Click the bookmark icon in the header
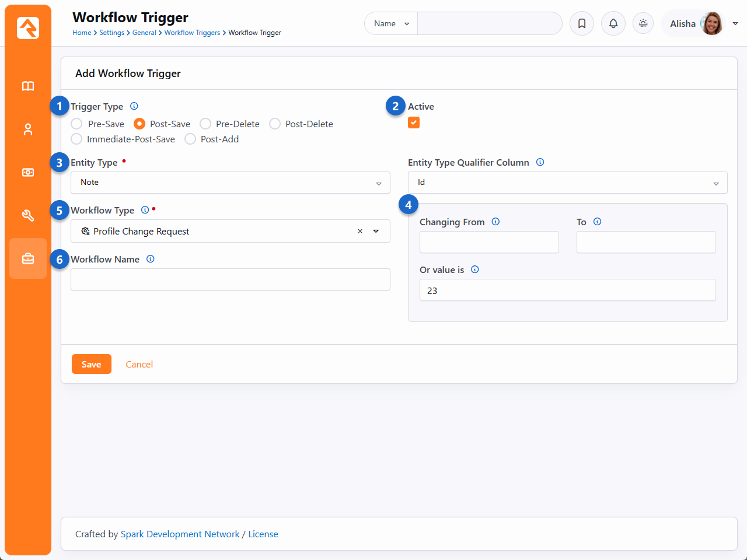 click(582, 24)
